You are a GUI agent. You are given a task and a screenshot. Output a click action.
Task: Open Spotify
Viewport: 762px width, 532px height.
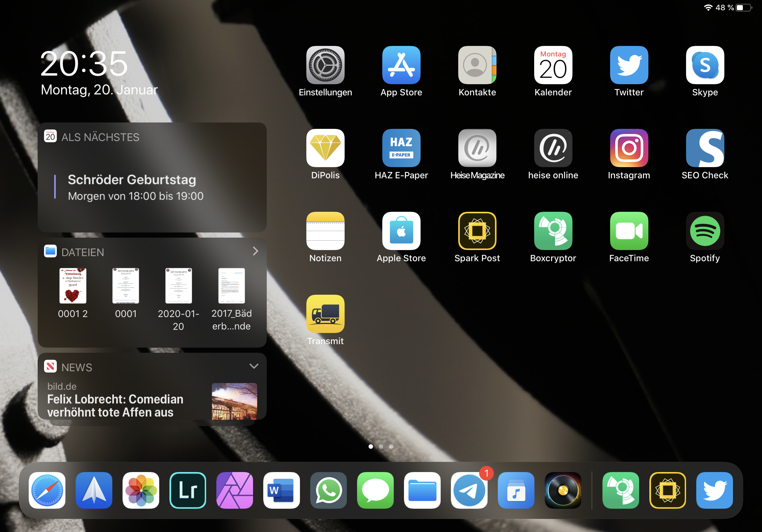705,231
